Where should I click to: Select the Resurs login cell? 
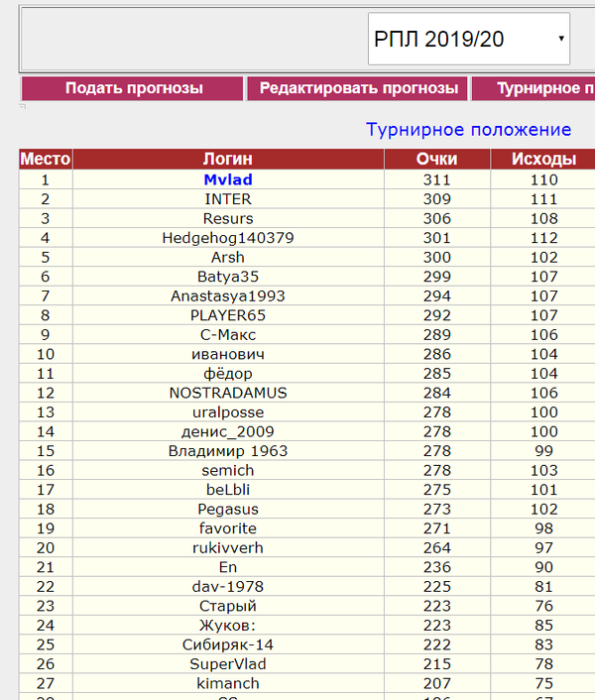(x=228, y=218)
